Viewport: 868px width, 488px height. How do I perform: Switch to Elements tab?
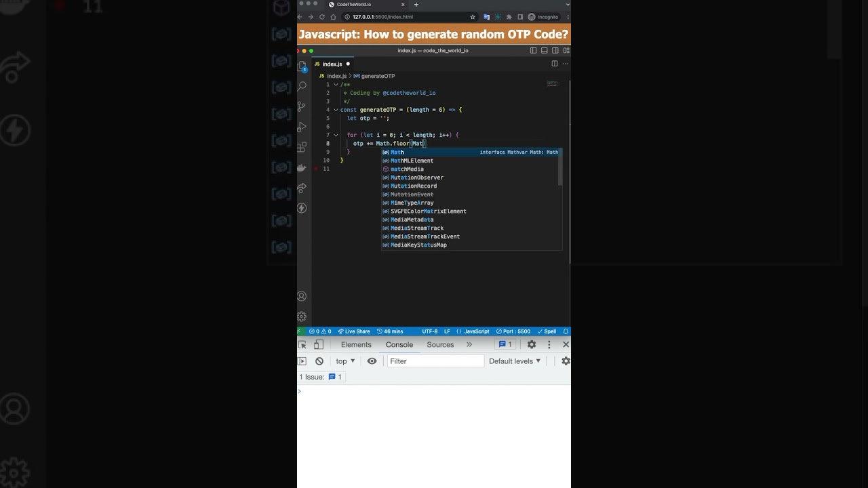tap(356, 344)
